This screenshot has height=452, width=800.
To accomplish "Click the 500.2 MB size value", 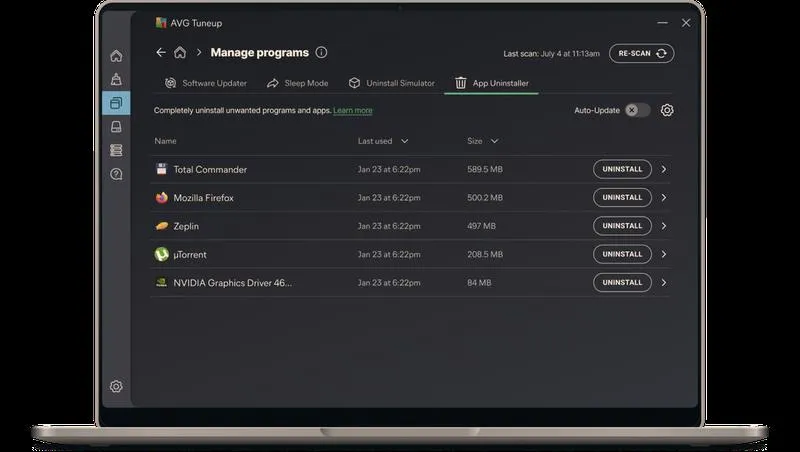I will [485, 197].
